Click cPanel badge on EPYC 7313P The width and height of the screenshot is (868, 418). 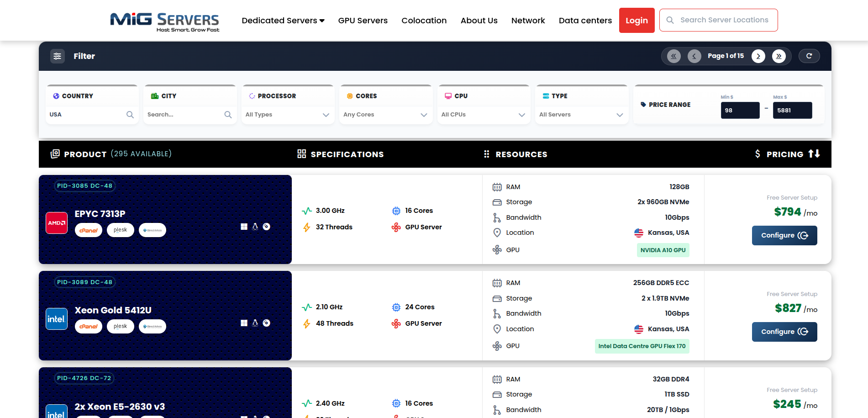89,230
